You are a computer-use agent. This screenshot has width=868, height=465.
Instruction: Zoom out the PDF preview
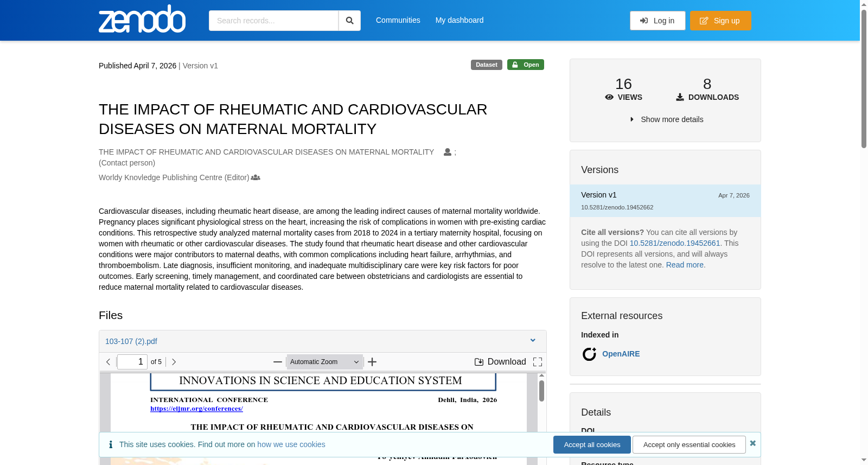[278, 362]
